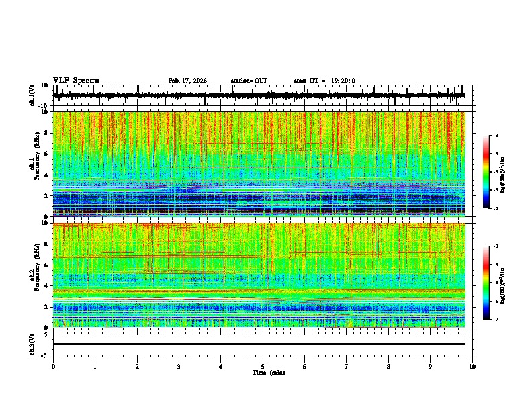
Task: Click the time axis tick label '10'
Action: tap(472, 367)
